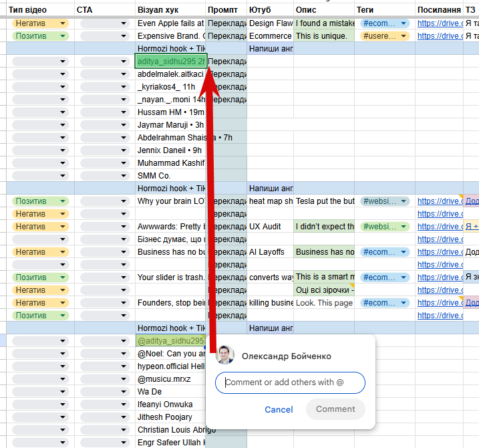The height and width of the screenshot is (448, 479).
Task: Open CTA dropdown in 'Even Apple fails' row
Action: pos(104,23)
